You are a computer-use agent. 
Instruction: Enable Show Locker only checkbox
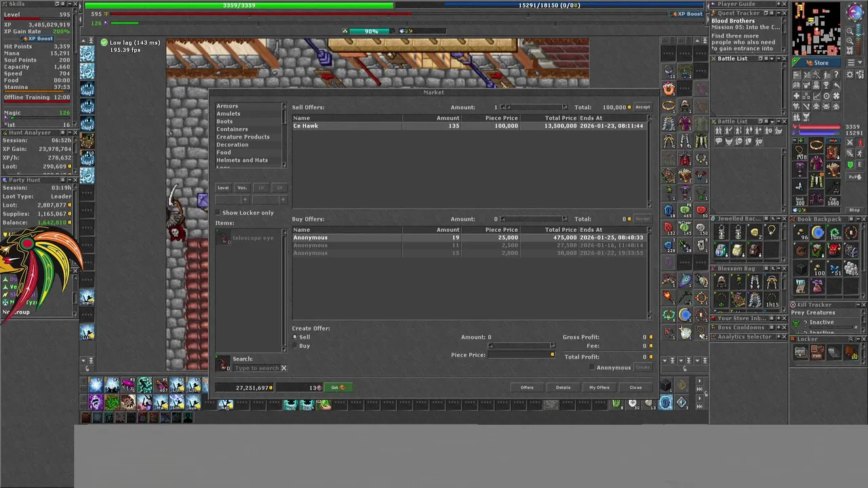point(218,212)
